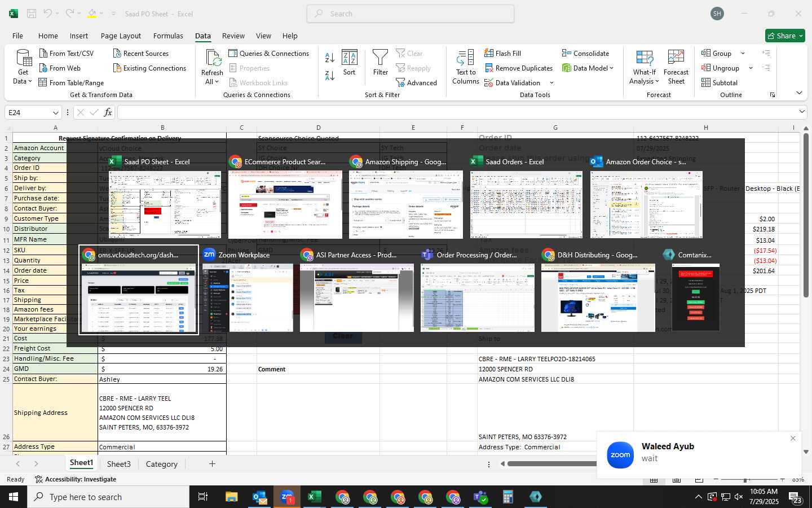The image size is (812, 508).
Task: Open the Insert Function fx button
Action: coord(108,112)
